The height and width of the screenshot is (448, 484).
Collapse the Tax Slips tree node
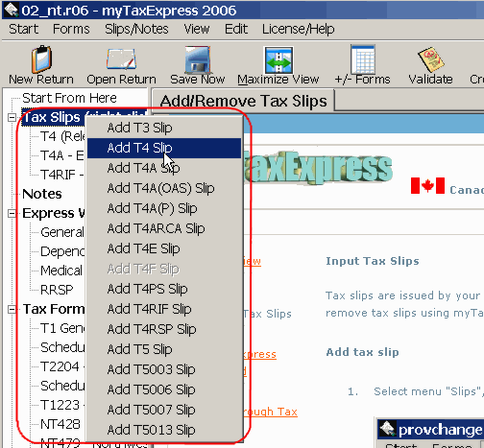coord(12,118)
